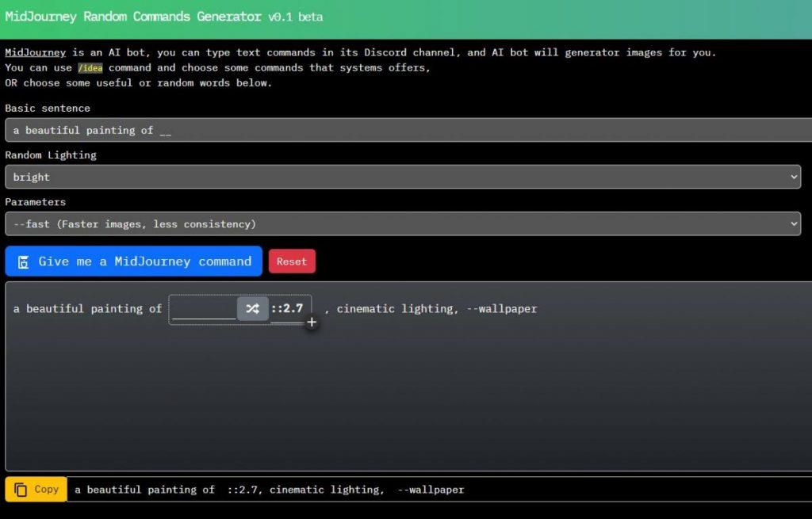This screenshot has width=812, height=519.
Task: Click 'a beautiful painting of' preview text
Action: [x=87, y=309]
